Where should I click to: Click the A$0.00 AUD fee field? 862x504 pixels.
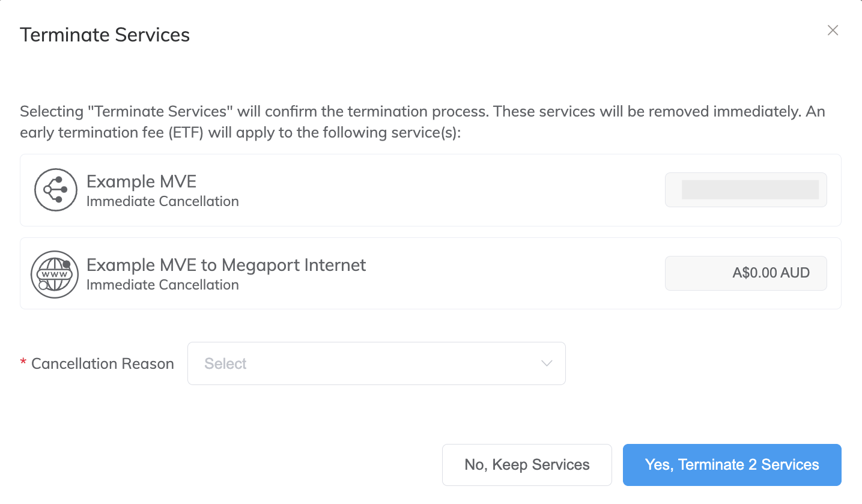click(x=745, y=273)
